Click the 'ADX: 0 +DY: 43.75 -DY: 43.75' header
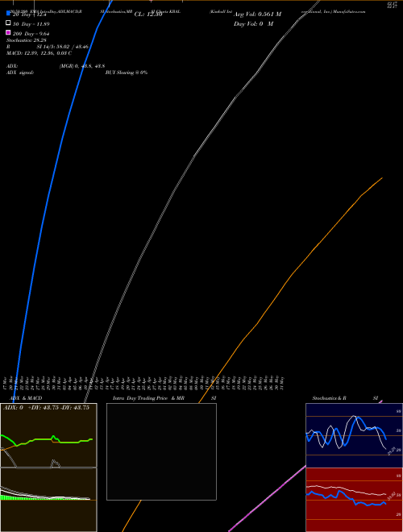Screen dimensions: 403x532 point(46,408)
